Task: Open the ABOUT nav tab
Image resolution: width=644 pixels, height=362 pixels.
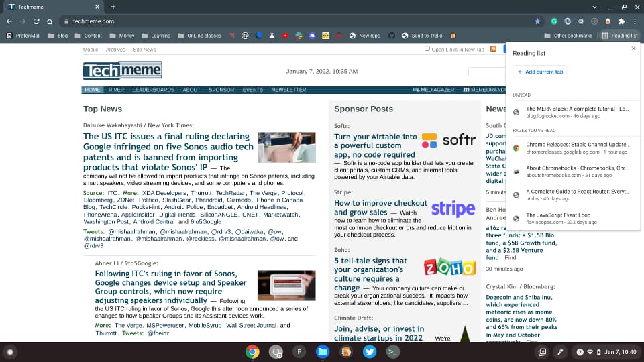Action: click(191, 90)
